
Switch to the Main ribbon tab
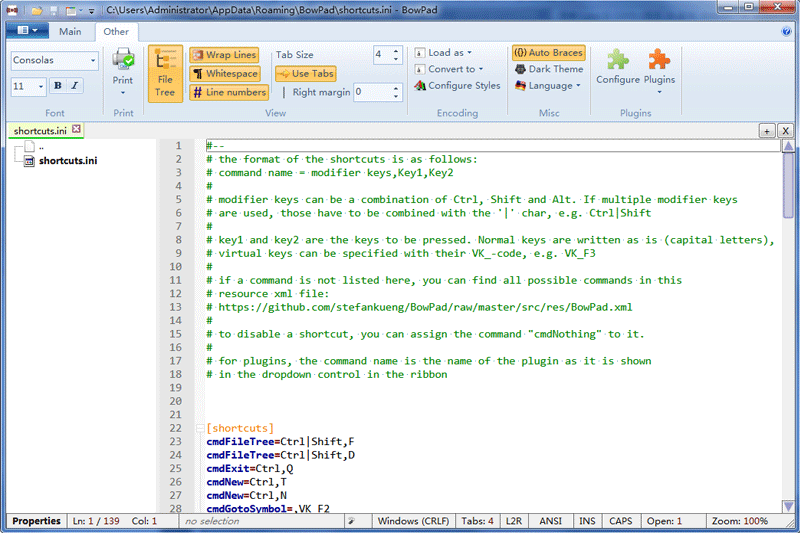[70, 32]
